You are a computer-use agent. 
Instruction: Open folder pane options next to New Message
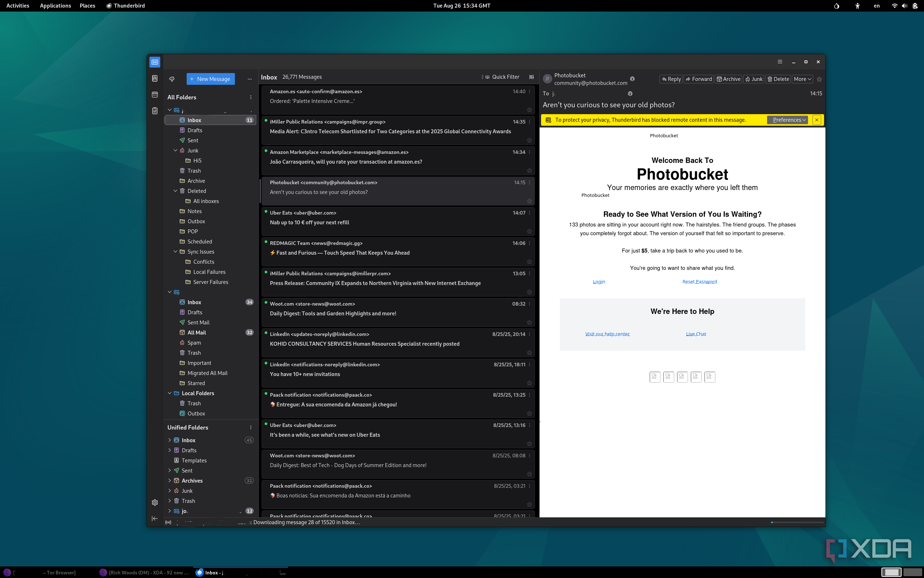coord(250,79)
